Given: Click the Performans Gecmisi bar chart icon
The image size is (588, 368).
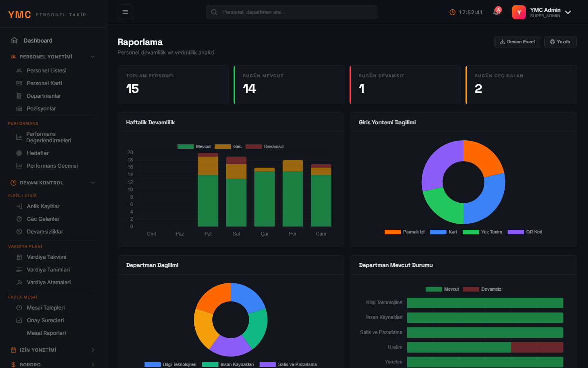Looking at the screenshot, I should coord(19,166).
